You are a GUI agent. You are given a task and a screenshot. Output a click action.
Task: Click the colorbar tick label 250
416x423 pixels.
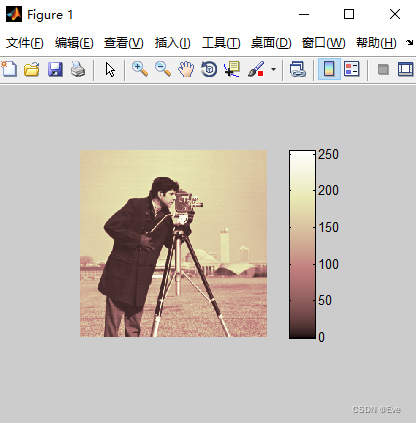point(328,154)
